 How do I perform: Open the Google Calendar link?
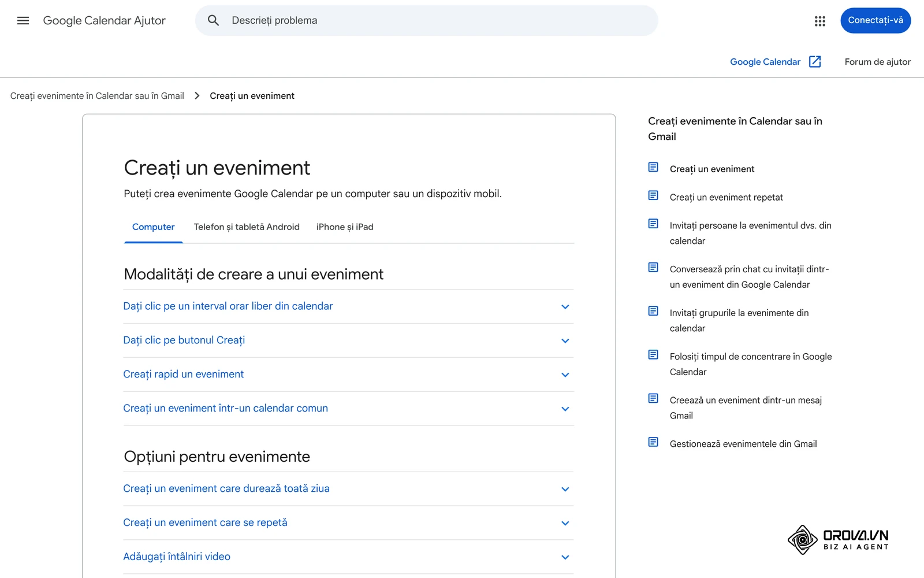[765, 62]
